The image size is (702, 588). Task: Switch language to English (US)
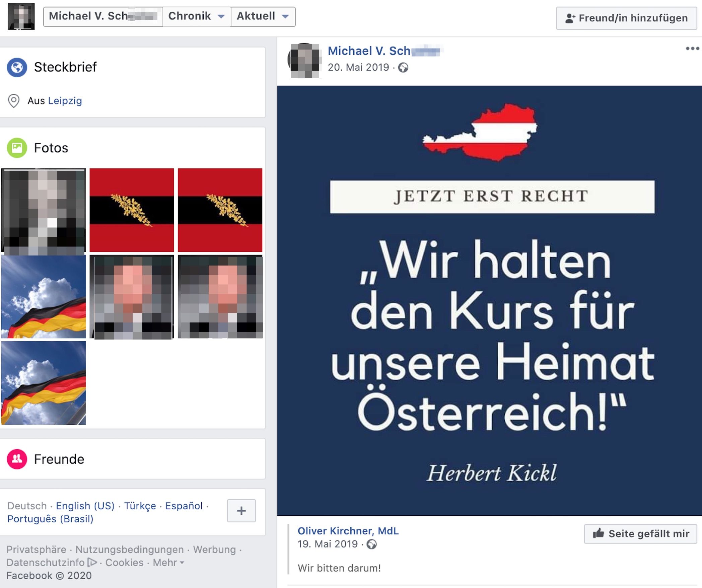pos(85,506)
